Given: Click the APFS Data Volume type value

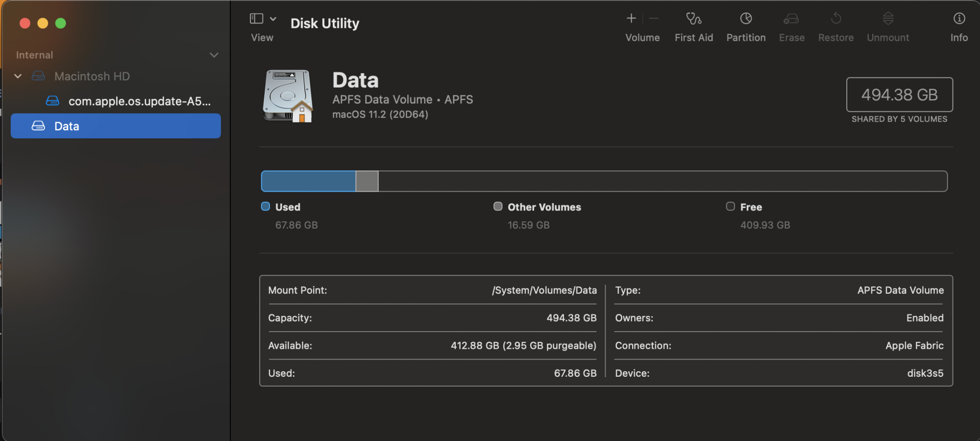Looking at the screenshot, I should tap(901, 290).
